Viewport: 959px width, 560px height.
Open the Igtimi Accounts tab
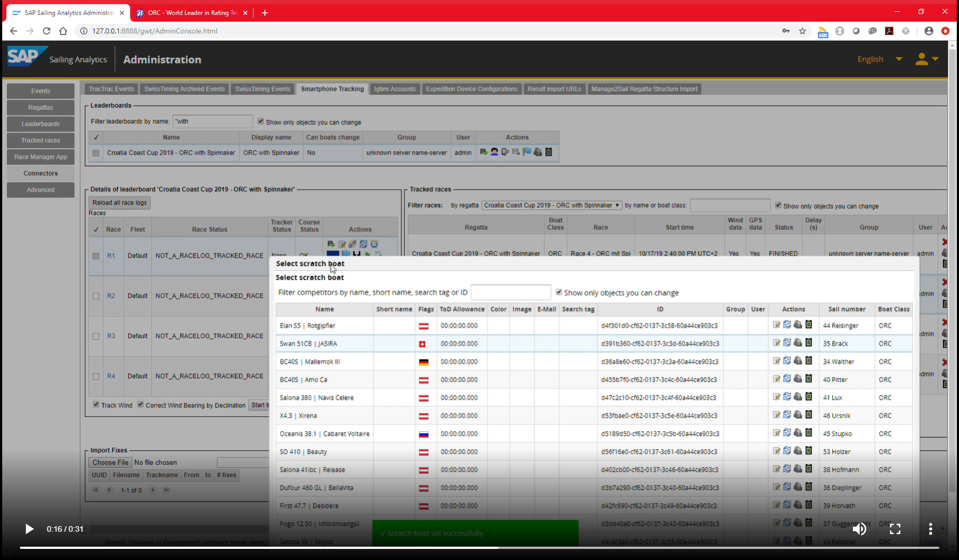coord(395,89)
